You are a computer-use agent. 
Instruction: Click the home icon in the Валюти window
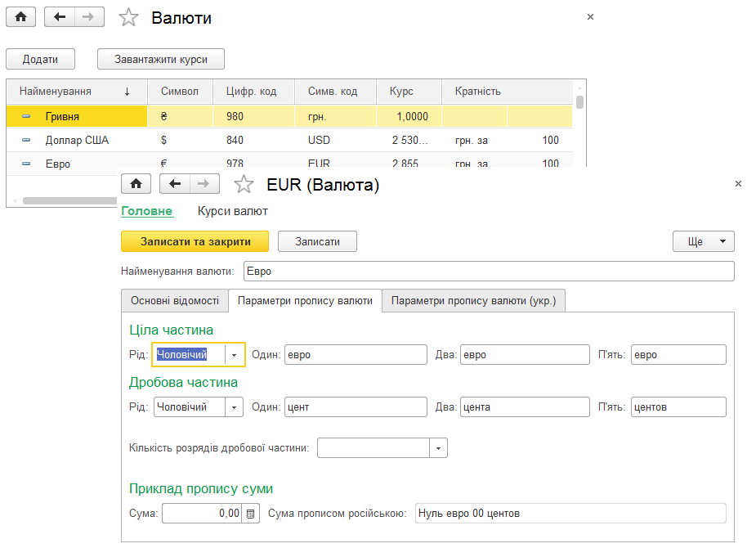pyautogui.click(x=20, y=17)
